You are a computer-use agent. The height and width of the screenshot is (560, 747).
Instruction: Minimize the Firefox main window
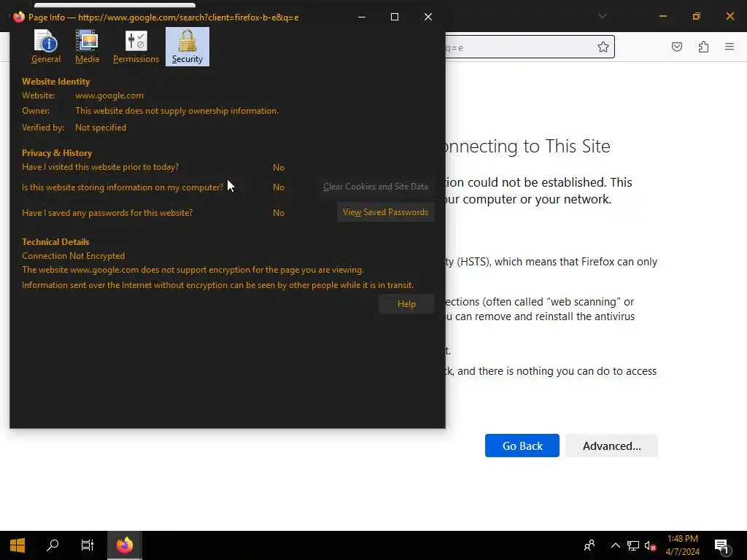662,16
